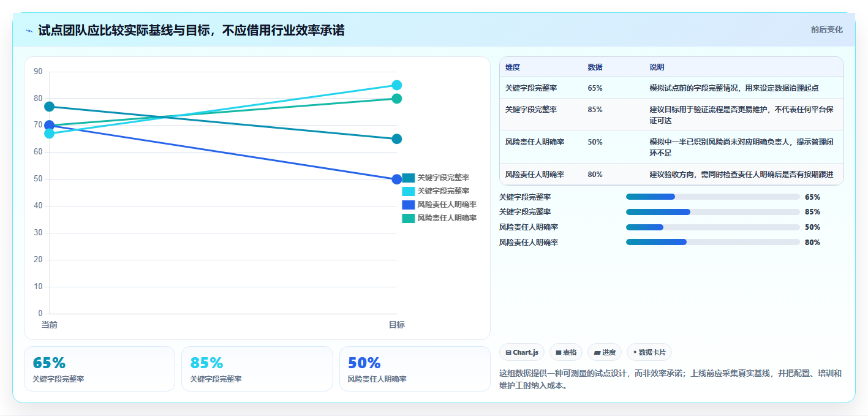Click the 目标 x-axis label

point(397,325)
